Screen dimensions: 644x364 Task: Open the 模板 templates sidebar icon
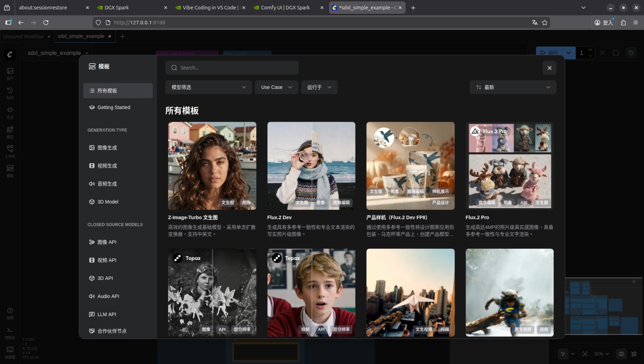(x=10, y=171)
